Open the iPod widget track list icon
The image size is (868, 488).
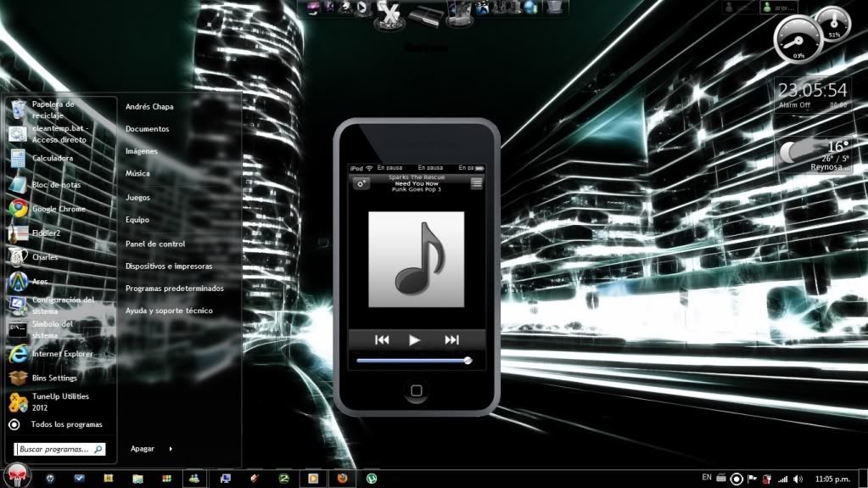pos(477,183)
